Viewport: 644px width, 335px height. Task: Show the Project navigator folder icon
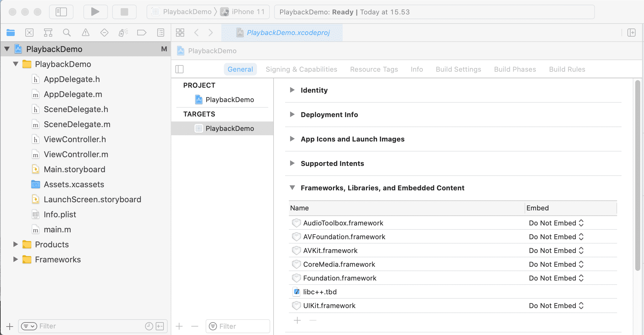[11, 33]
